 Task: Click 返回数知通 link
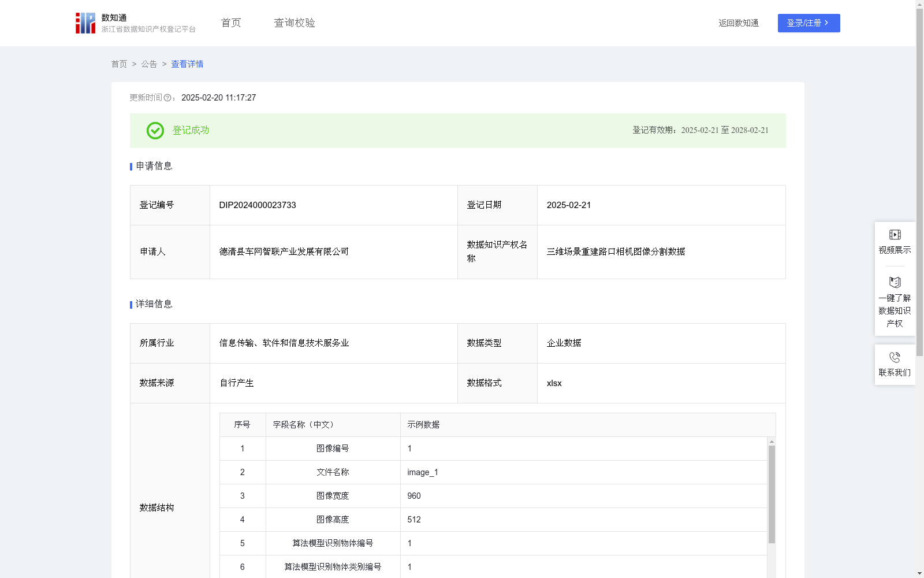[x=739, y=23]
